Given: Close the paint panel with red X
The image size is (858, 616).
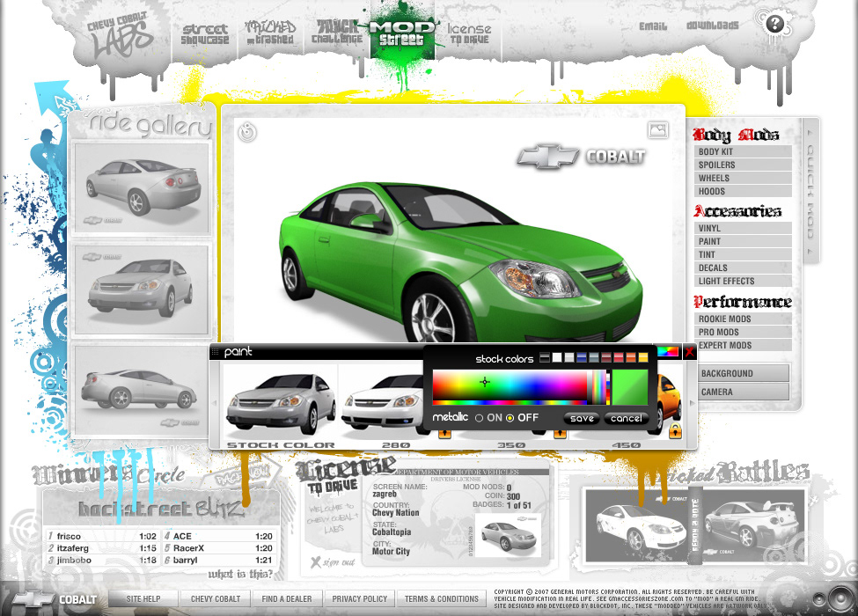Looking at the screenshot, I should [689, 352].
